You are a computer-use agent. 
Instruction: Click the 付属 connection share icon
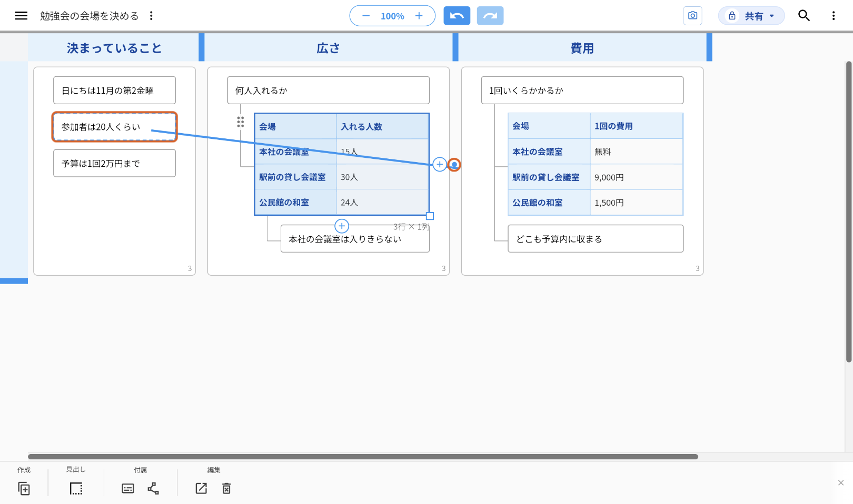pyautogui.click(x=153, y=488)
